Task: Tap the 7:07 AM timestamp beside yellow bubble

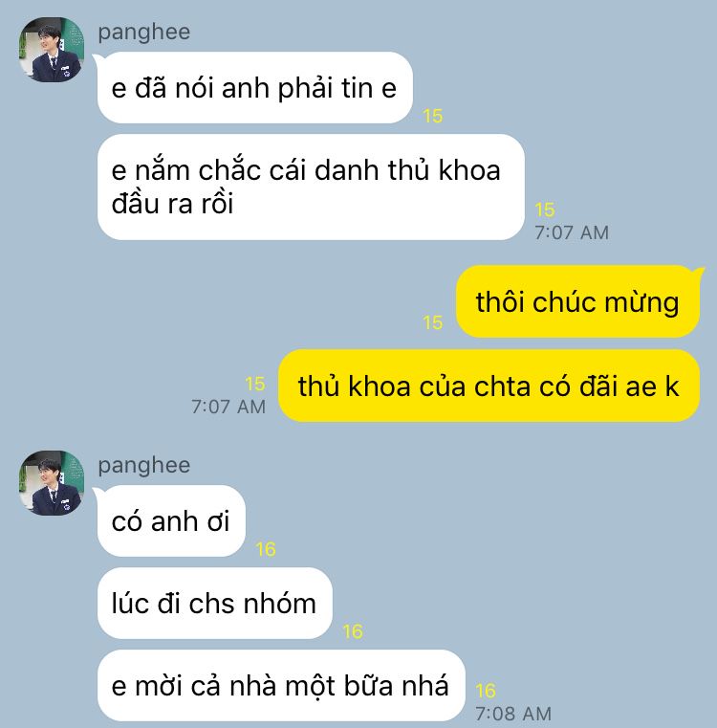Action: 228,407
